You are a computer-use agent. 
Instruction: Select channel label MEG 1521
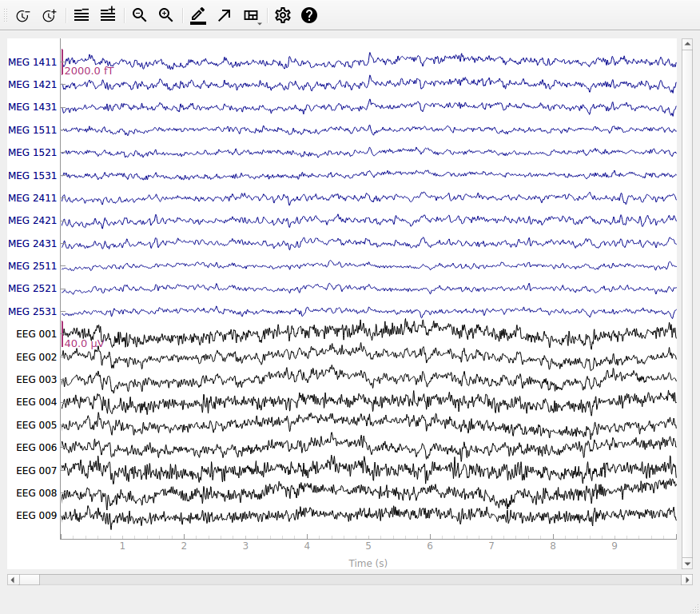click(x=33, y=153)
